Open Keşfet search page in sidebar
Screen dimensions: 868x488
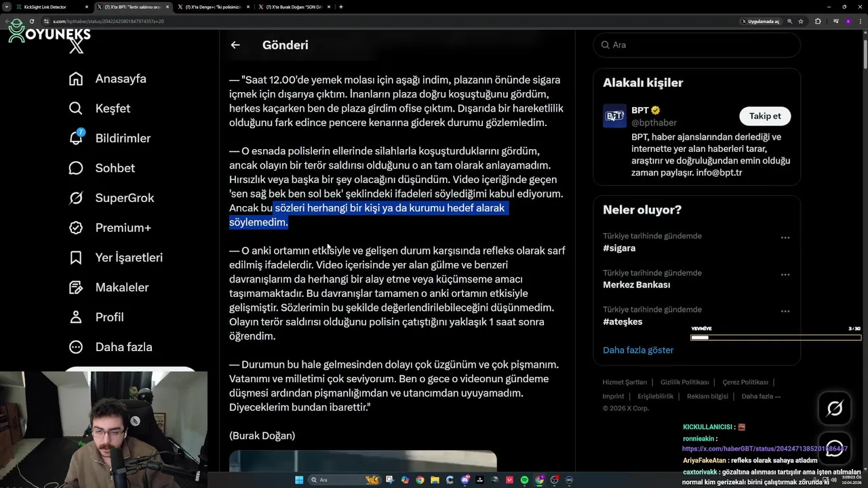tap(100, 108)
